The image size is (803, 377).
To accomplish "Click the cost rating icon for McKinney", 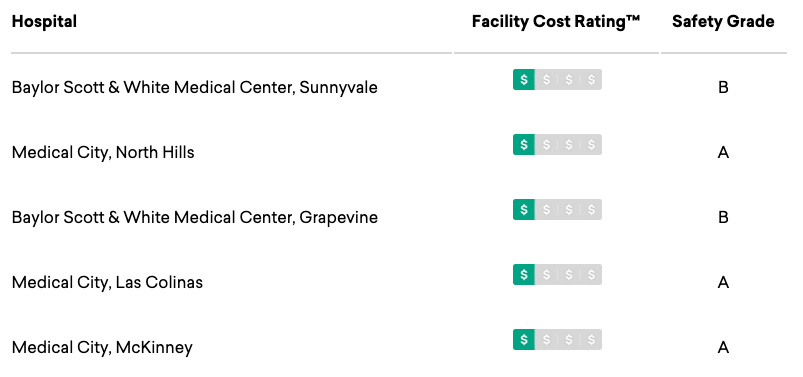I will 557,340.
